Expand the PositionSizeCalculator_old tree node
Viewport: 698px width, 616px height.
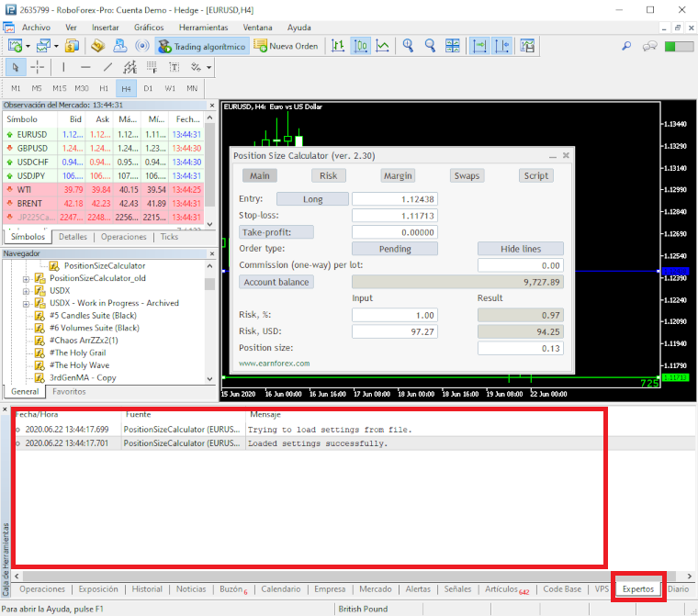click(26, 279)
